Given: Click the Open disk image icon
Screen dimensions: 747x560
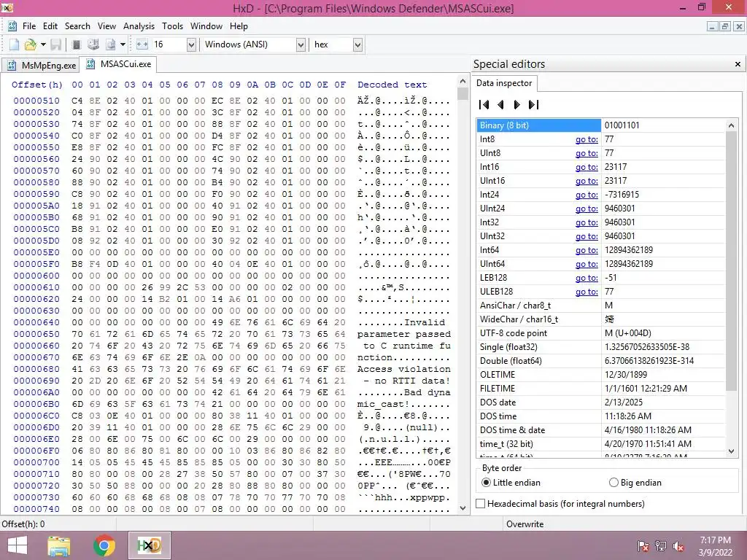Looking at the screenshot, I should (x=111, y=44).
